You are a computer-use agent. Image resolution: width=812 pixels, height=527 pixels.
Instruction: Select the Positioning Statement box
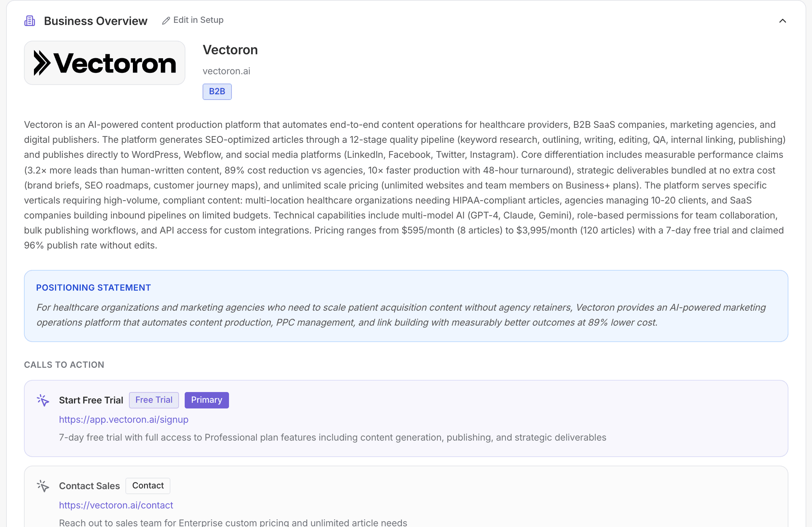pos(405,306)
